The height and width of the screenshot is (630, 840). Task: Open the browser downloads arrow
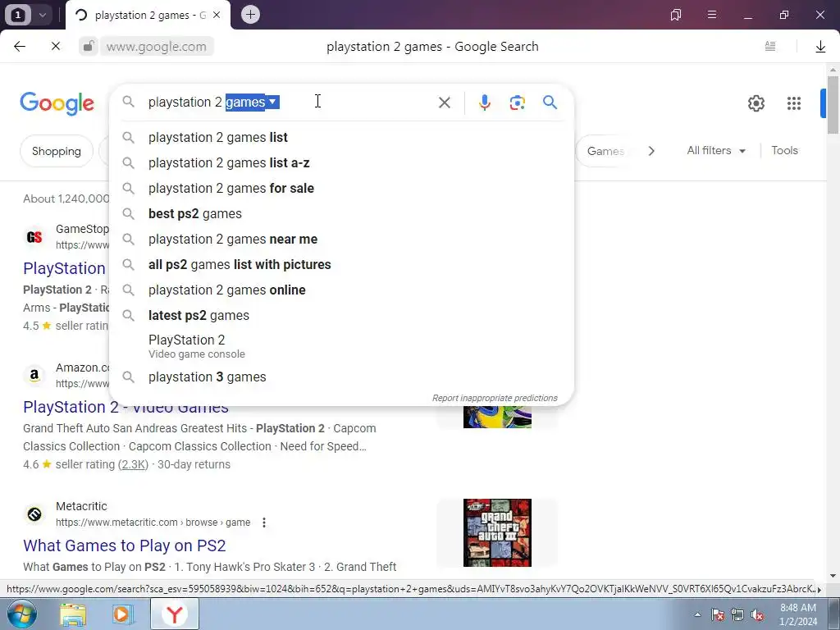click(820, 47)
